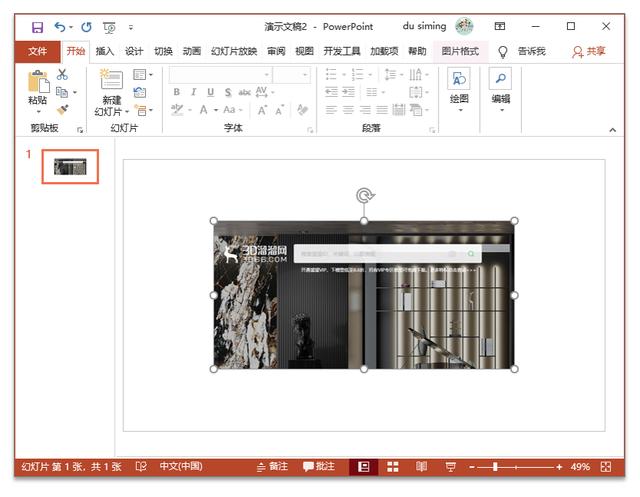Click the text highlight color pen icon
This screenshot has height=497, width=640.
(177, 109)
